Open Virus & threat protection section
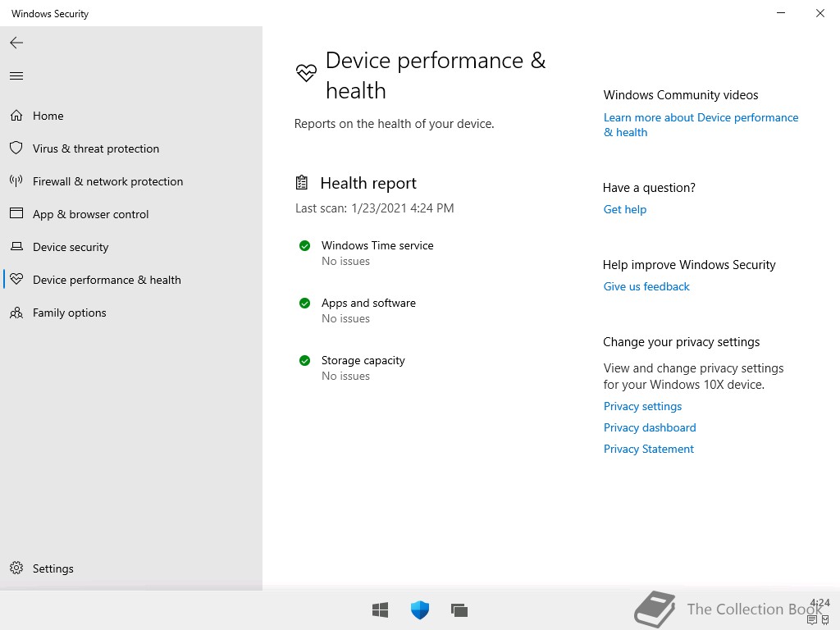The width and height of the screenshot is (840, 630). [96, 148]
